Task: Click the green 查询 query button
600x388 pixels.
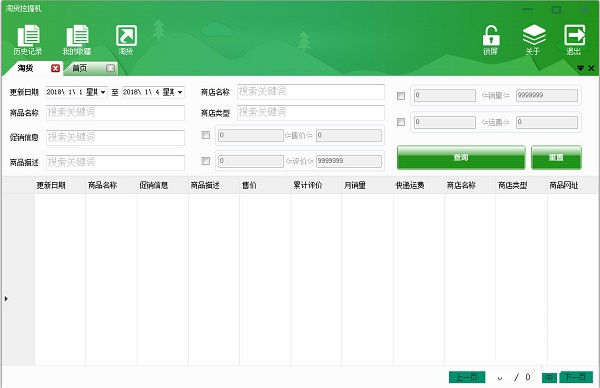Action: [461, 157]
